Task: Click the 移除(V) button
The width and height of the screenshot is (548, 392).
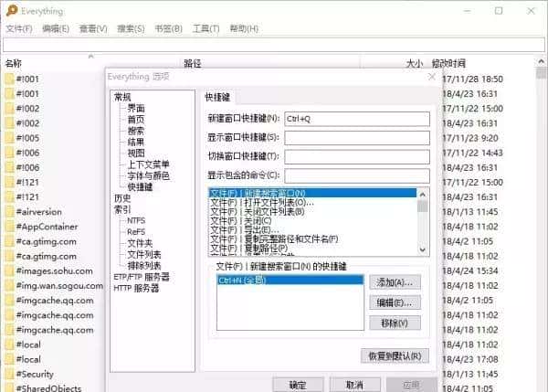Action: (395, 323)
